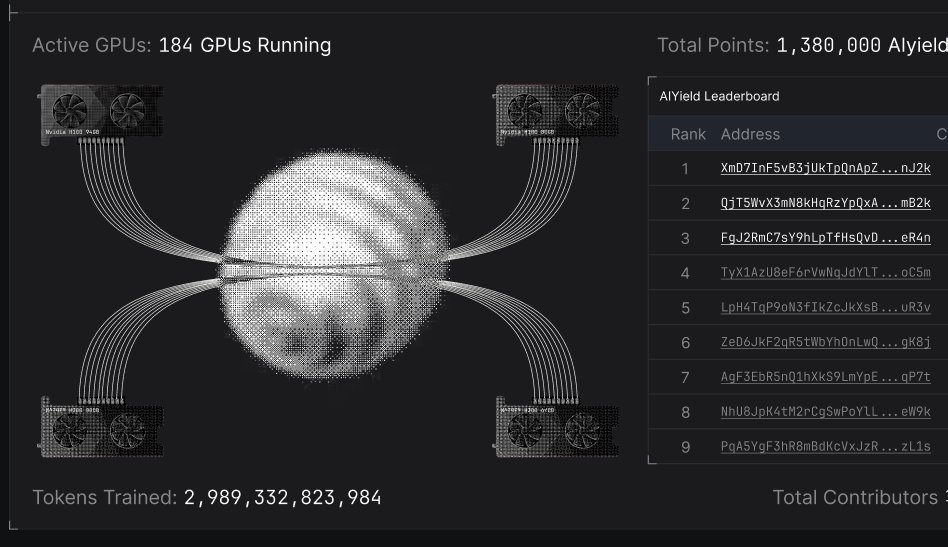Open leaderboard address FgJ2RmC7sY9hLpTfHsQvD...eR4n

[x=825, y=238]
